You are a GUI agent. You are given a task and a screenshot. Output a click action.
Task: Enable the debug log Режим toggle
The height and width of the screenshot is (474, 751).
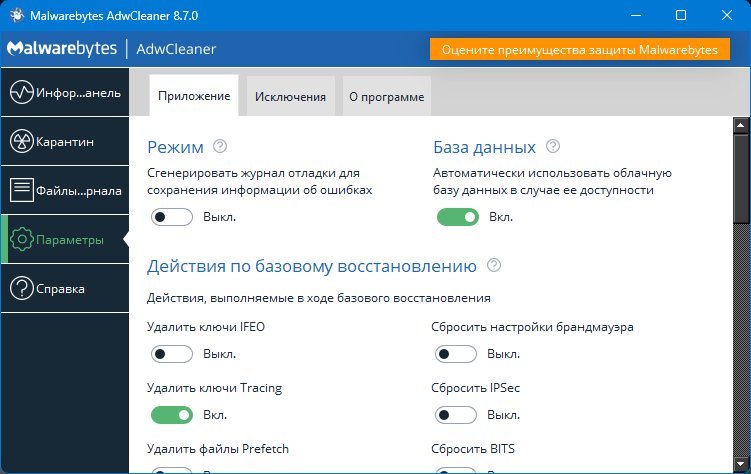pos(171,217)
